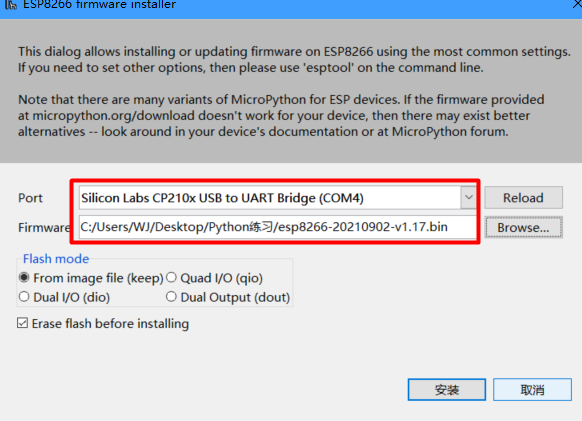582x421 pixels.
Task: Toggle Erase flash before installing
Action: pos(103,323)
